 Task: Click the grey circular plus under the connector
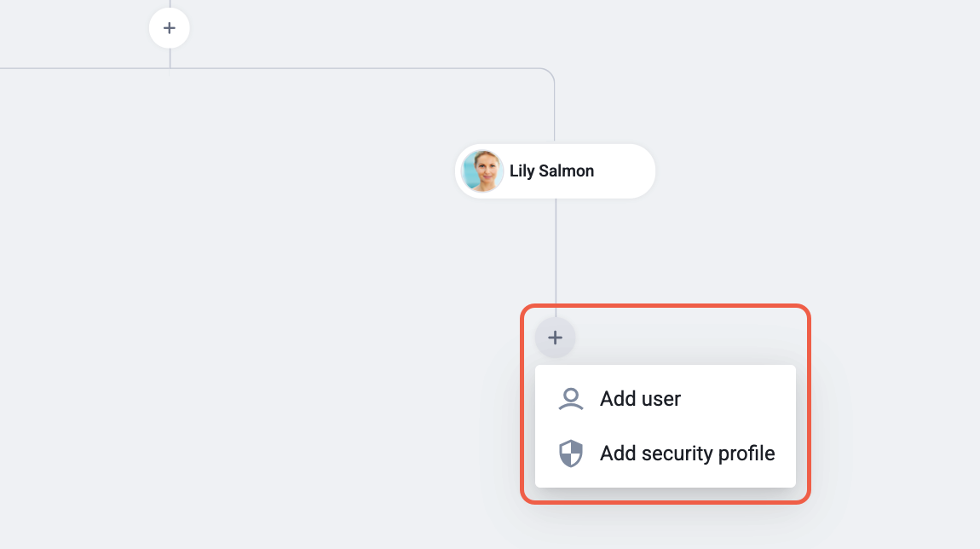pos(555,338)
